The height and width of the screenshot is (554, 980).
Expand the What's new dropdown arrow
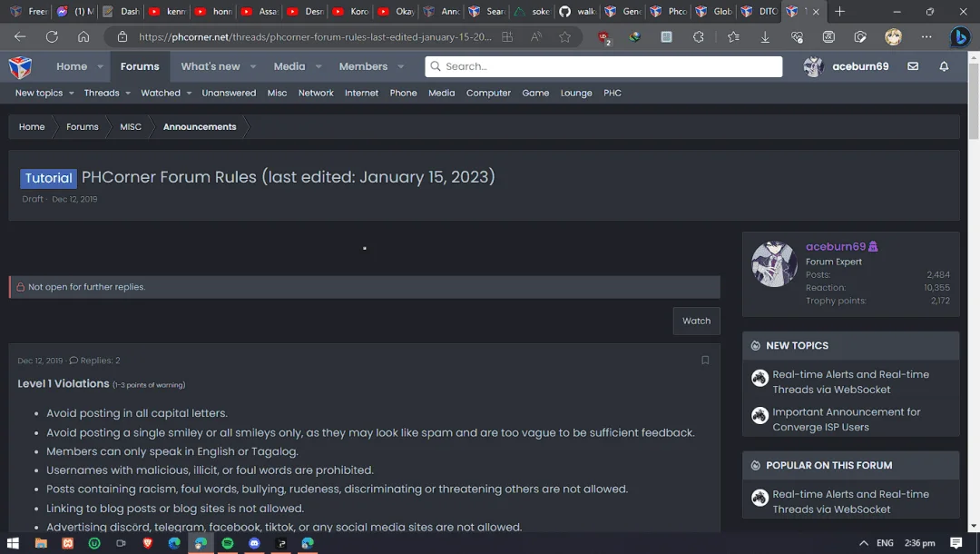tap(253, 66)
